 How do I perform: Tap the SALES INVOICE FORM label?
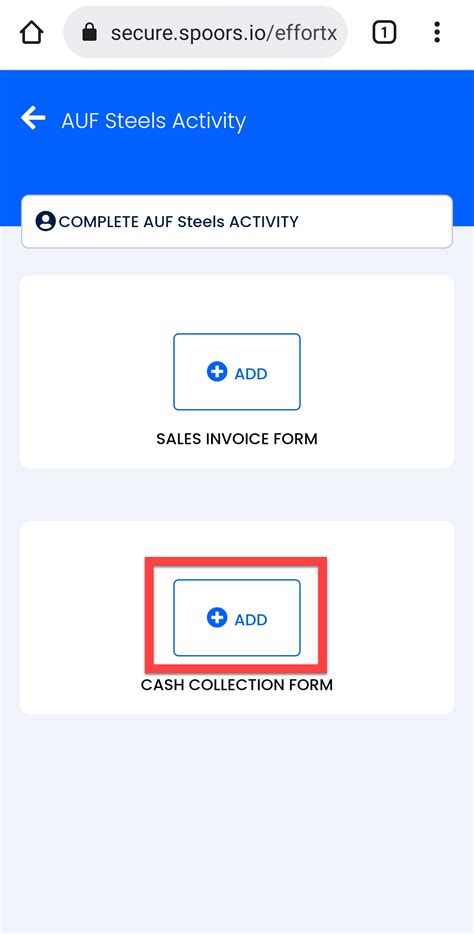pos(237,439)
